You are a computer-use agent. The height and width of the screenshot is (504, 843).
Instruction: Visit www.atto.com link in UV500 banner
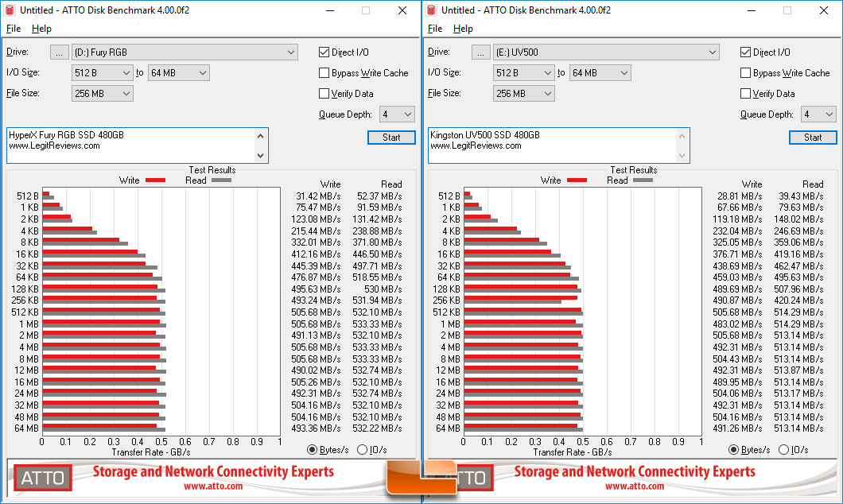(x=635, y=487)
